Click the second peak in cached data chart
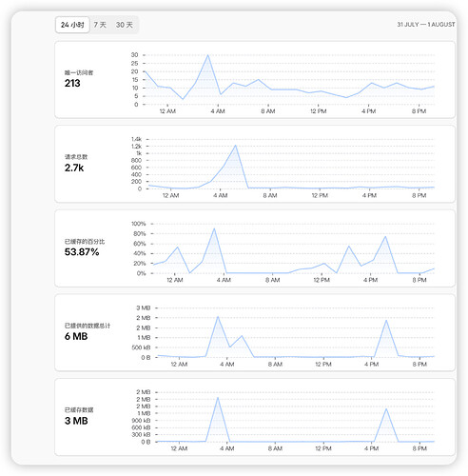 [x=386, y=409]
